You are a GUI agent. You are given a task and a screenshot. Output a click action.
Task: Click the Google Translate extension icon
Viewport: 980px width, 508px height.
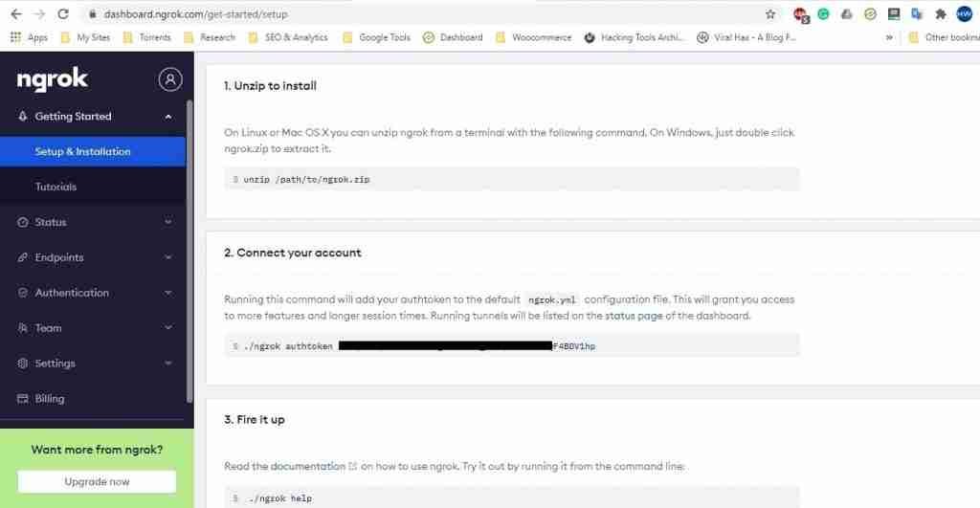(917, 13)
